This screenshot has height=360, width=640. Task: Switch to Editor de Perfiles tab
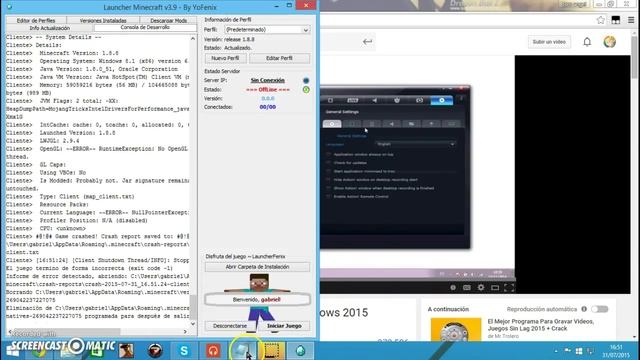[36, 20]
